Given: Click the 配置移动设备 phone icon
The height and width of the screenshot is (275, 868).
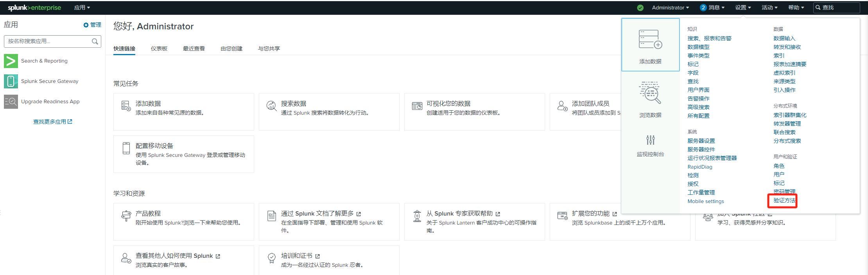Looking at the screenshot, I should (x=126, y=148).
